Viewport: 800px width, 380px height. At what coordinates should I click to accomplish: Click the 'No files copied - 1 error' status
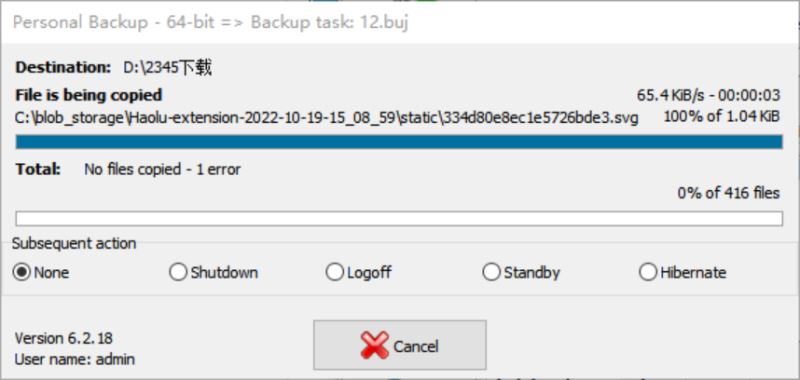pyautogui.click(x=162, y=169)
